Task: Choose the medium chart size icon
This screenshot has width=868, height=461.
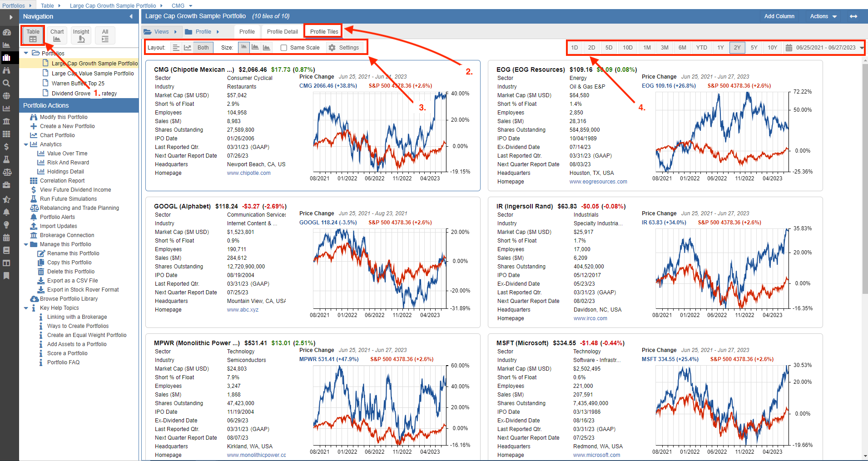Action: 255,47
